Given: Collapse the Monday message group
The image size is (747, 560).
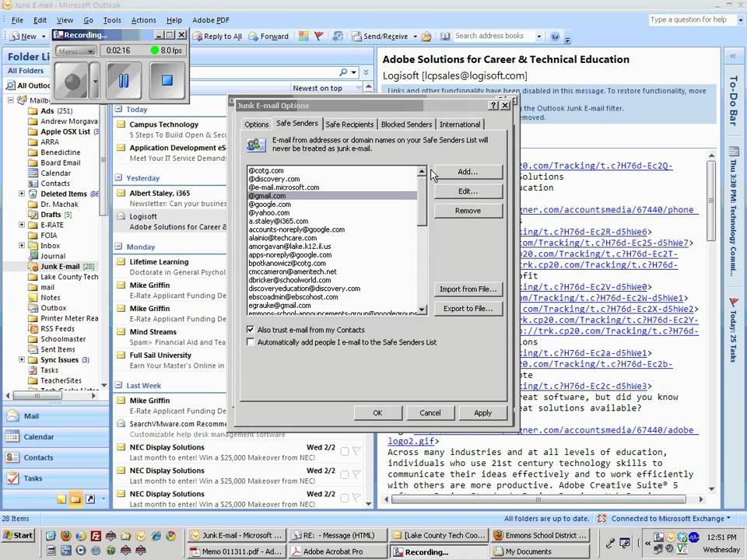Looking at the screenshot, I should click(118, 247).
